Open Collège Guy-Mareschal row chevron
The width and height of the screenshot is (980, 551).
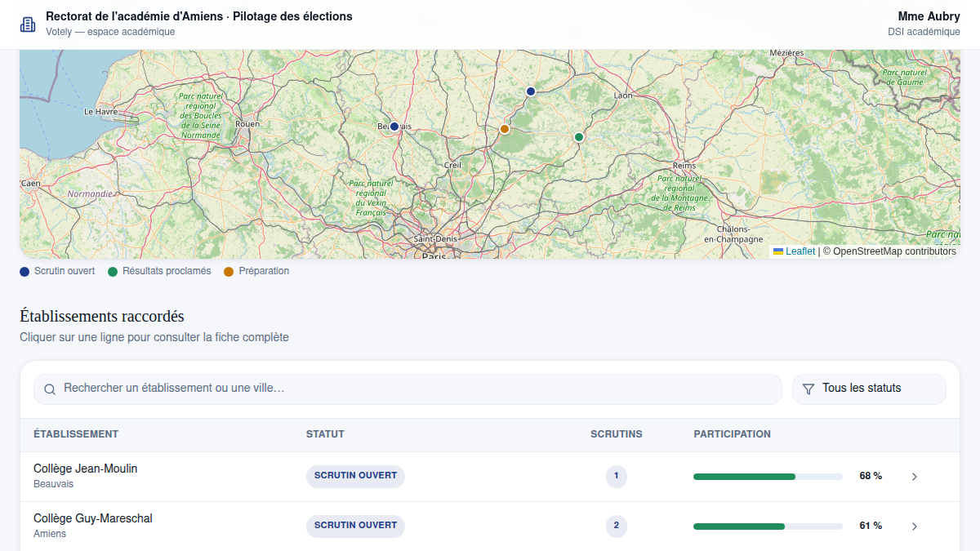point(915,527)
